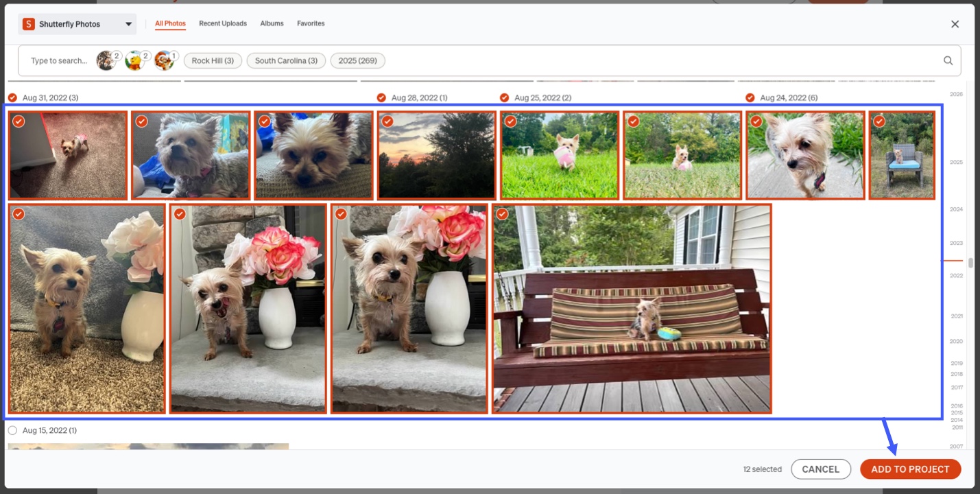Deselect the sunset trees photo checkmark
Screen dimensions: 980x494
click(x=387, y=121)
